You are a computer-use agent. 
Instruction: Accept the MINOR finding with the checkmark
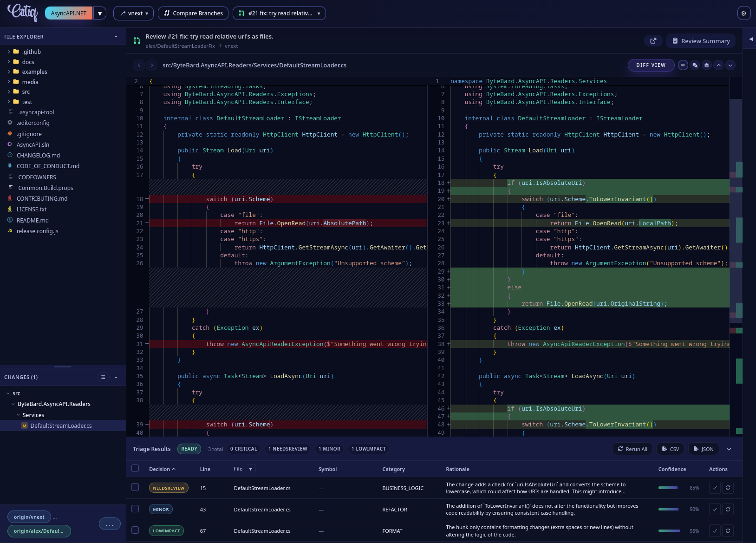[x=715, y=509]
